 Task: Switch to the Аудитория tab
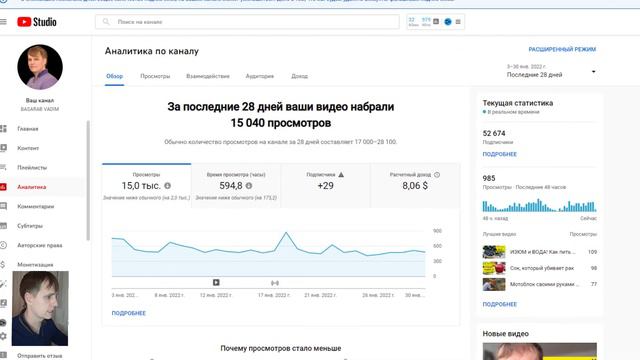260,76
